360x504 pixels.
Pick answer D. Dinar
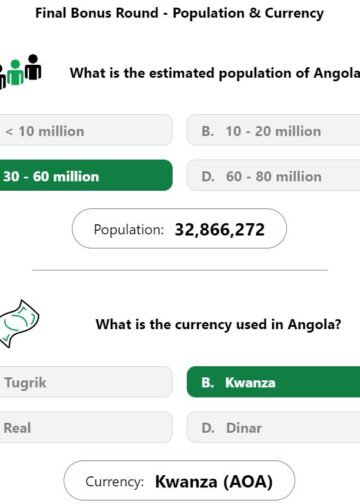point(273,427)
